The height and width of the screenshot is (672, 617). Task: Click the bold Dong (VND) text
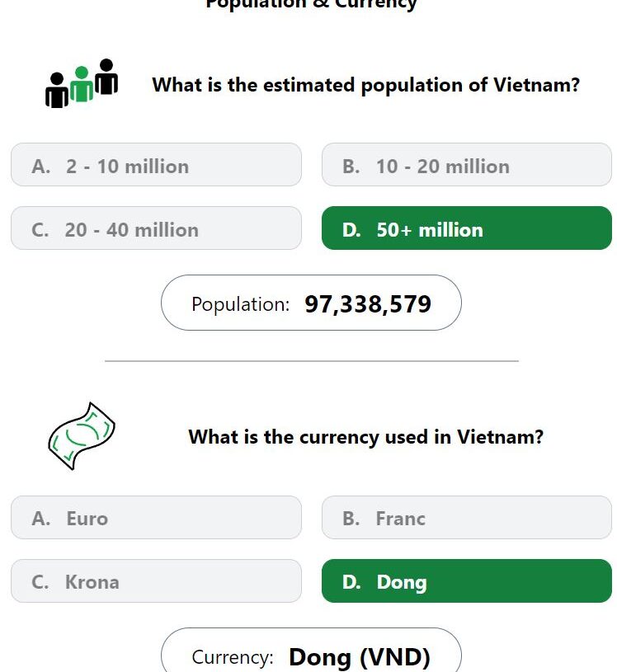[x=360, y=657]
